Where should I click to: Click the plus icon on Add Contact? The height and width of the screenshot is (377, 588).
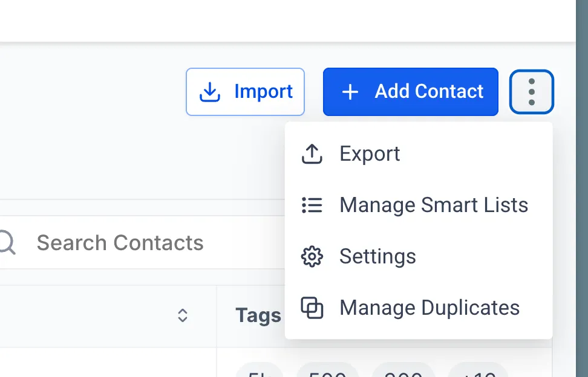tap(349, 92)
